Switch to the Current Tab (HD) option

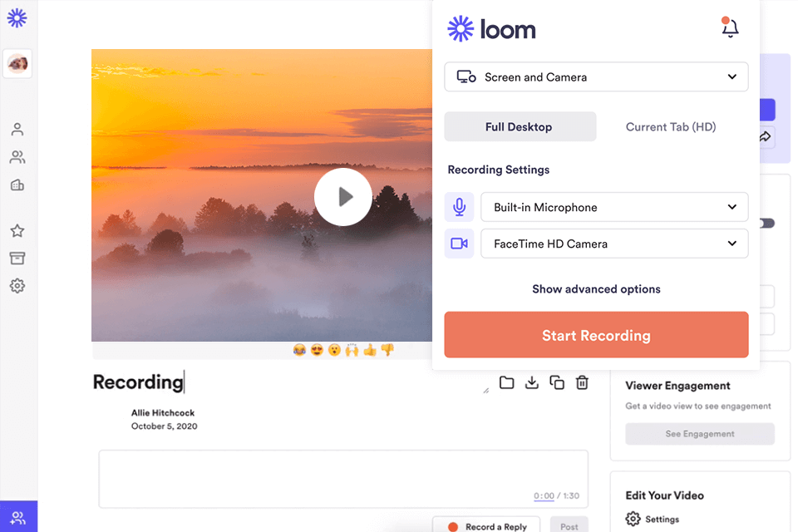[x=670, y=126]
